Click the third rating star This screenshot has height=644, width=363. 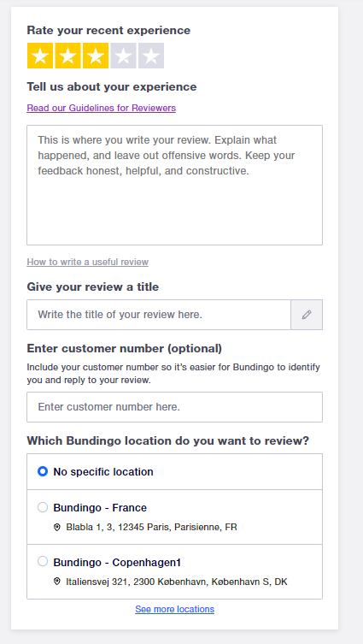click(x=96, y=56)
